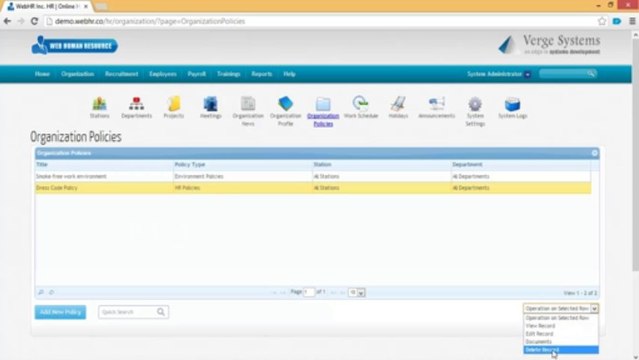Click the page number field
639x360 pixels.
coord(309,292)
